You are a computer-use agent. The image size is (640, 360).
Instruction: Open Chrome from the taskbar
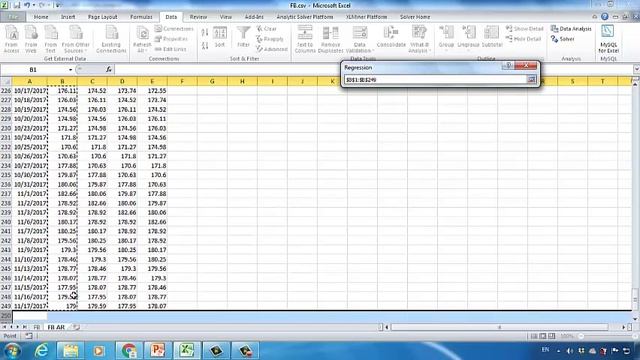pos(129,350)
